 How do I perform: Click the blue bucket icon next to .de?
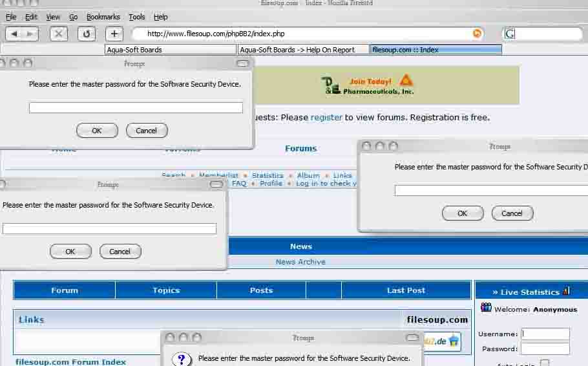[x=454, y=341]
